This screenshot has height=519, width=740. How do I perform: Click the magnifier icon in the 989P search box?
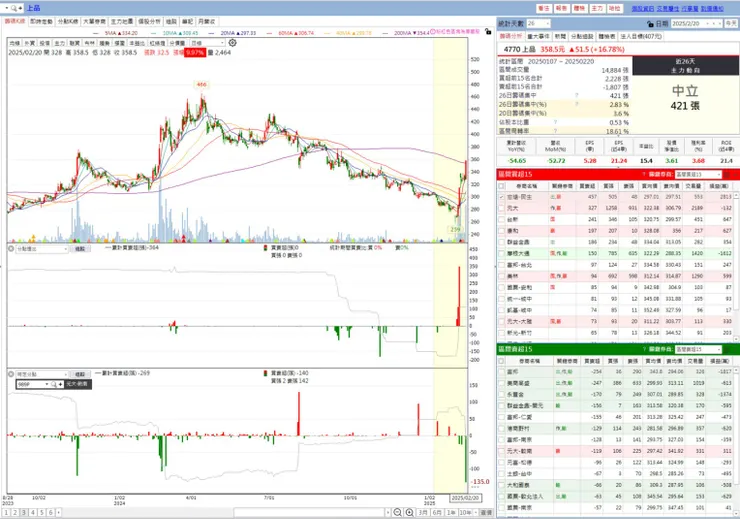(x=54, y=385)
